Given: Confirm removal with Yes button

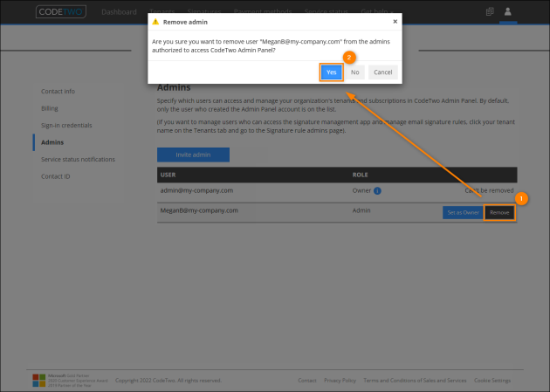Looking at the screenshot, I should tap(331, 72).
